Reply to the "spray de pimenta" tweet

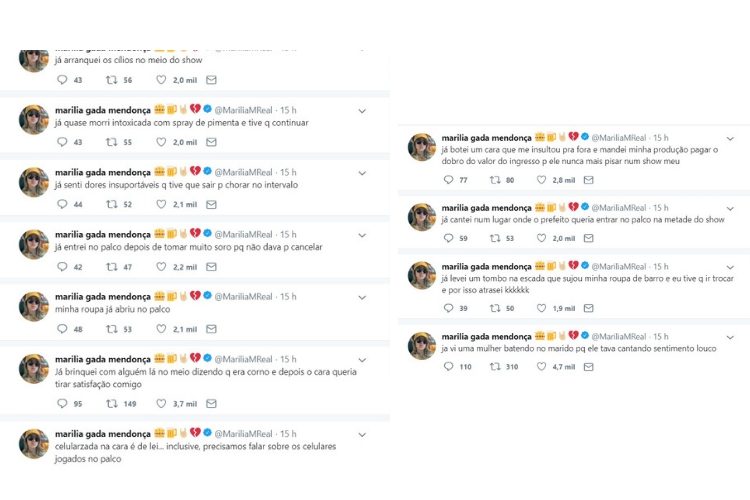62,142
